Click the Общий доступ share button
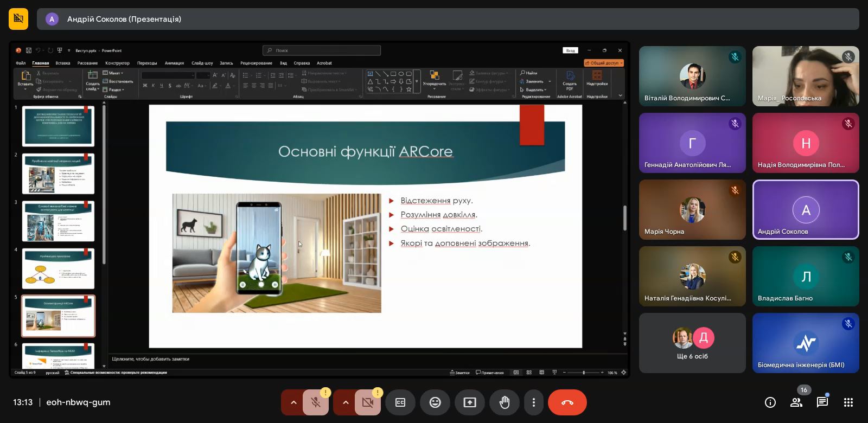 pos(604,63)
